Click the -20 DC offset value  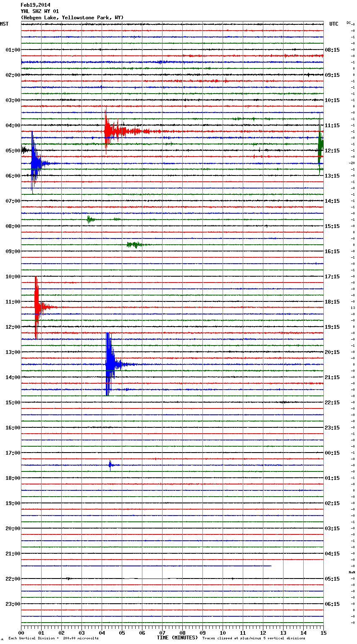352,163
